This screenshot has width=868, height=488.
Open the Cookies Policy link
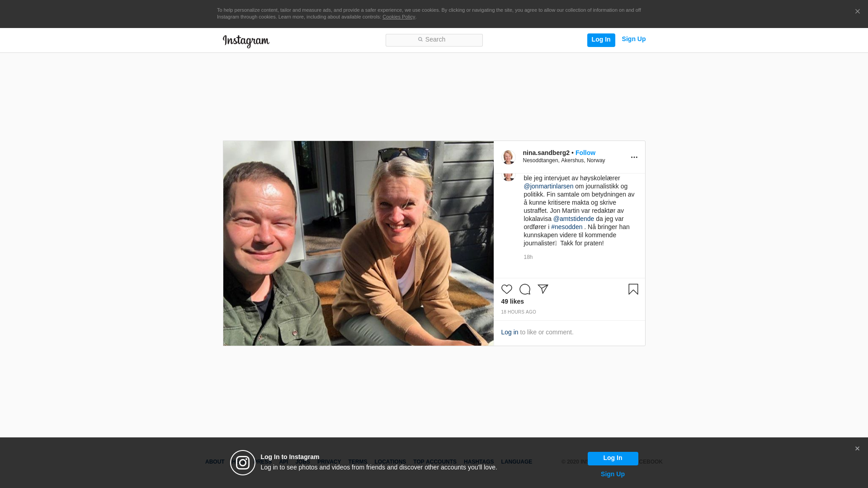coord(399,17)
